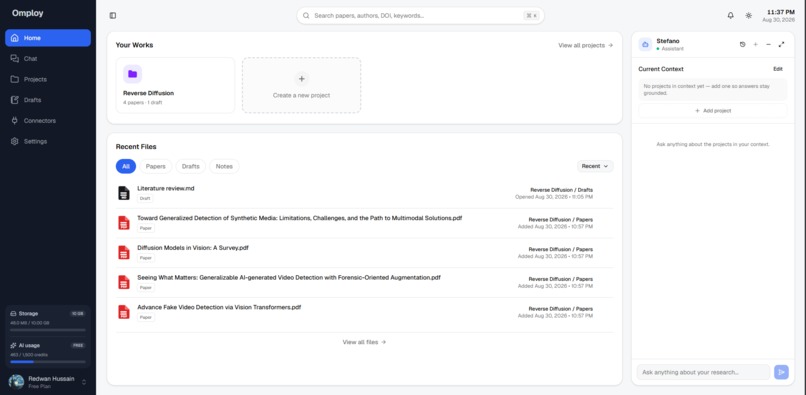806x395 pixels.
Task: Minimize the Stefano assistant panel
Action: coord(768,44)
